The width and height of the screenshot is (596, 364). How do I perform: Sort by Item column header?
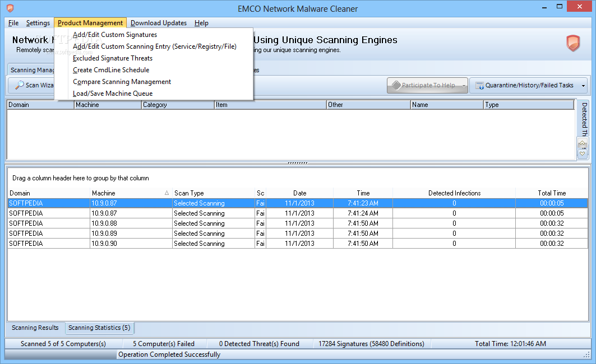[x=270, y=105]
